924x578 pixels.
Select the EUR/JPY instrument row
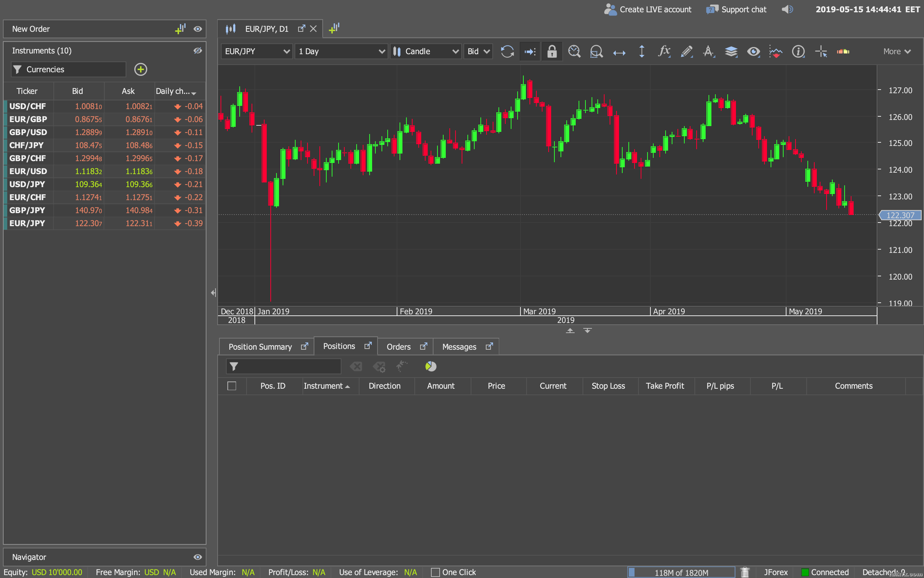click(x=104, y=223)
